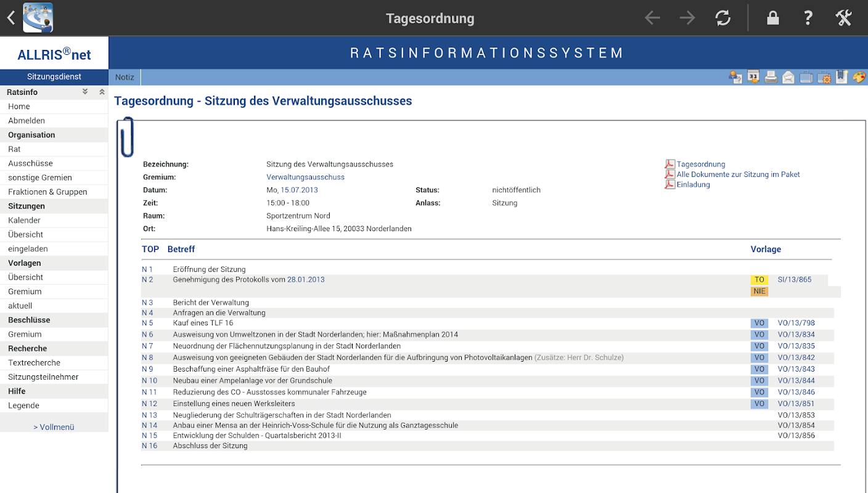Go back with the top-left chevron arrow
Image resolution: width=868 pixels, height=493 pixels.
click(x=10, y=18)
